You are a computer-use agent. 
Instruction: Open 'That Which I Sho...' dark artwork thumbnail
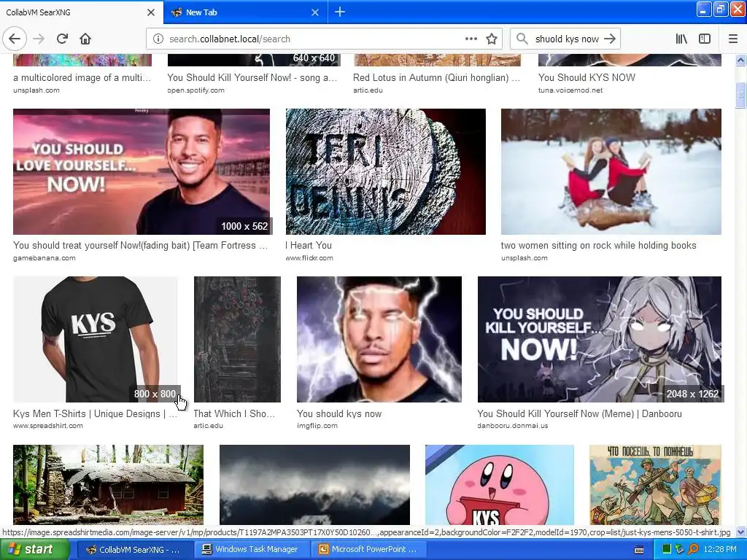click(237, 339)
